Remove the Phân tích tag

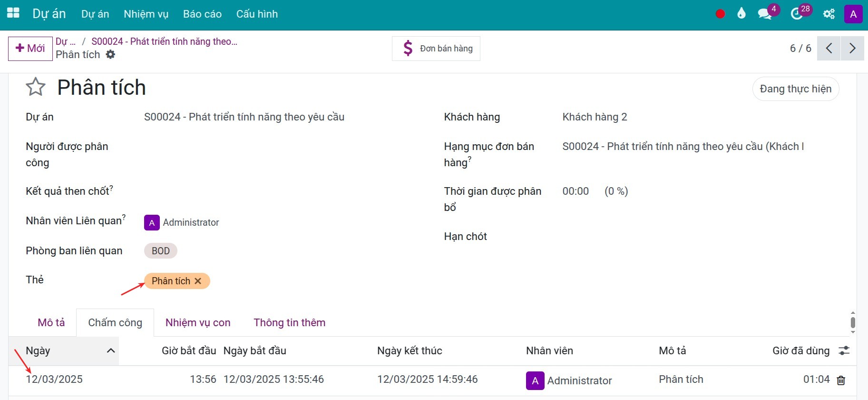point(198,281)
